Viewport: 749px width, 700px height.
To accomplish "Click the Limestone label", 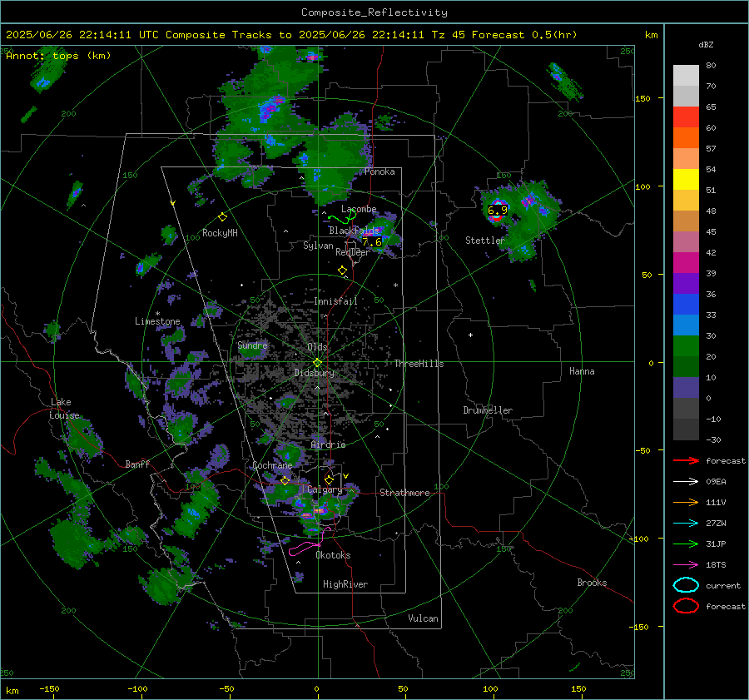I will point(157,321).
